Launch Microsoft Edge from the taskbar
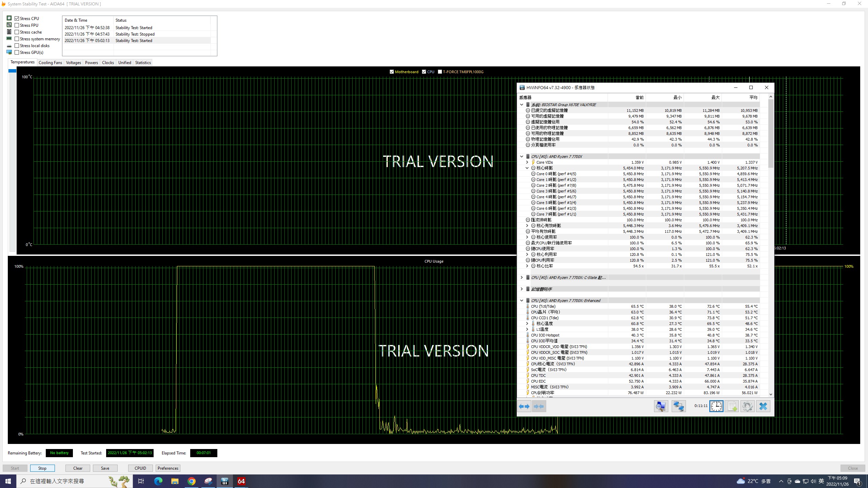Screen dimensions: 868x488 158,481
